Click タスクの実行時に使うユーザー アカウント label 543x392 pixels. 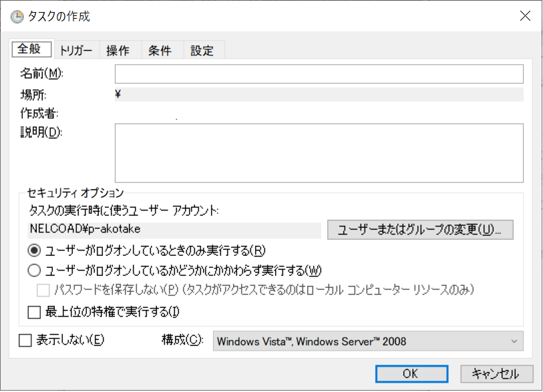124,210
